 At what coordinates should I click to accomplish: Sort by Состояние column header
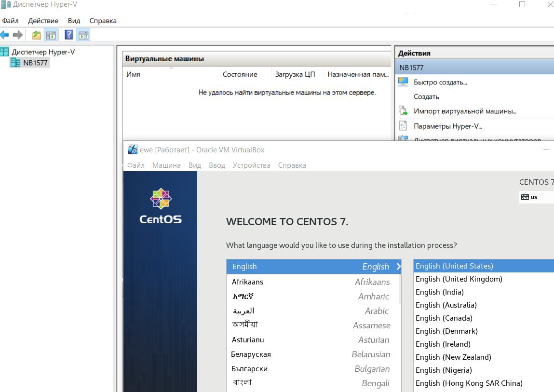click(245, 74)
